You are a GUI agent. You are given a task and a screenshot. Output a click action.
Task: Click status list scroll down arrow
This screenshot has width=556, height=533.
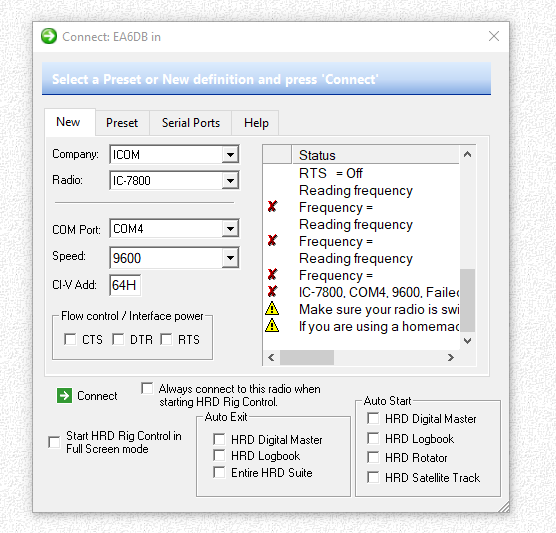(467, 341)
